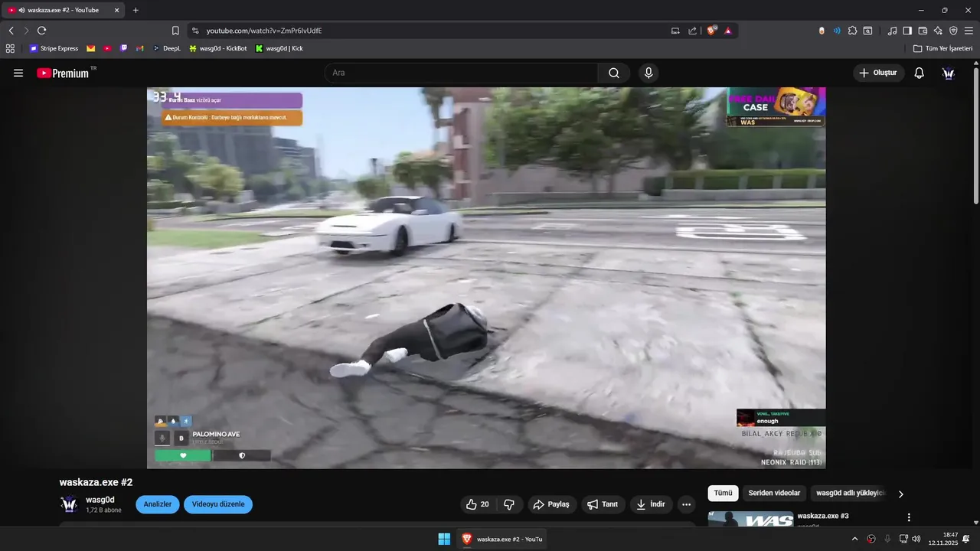980x551 pixels.
Task: Download the video with İndir
Action: click(652, 504)
